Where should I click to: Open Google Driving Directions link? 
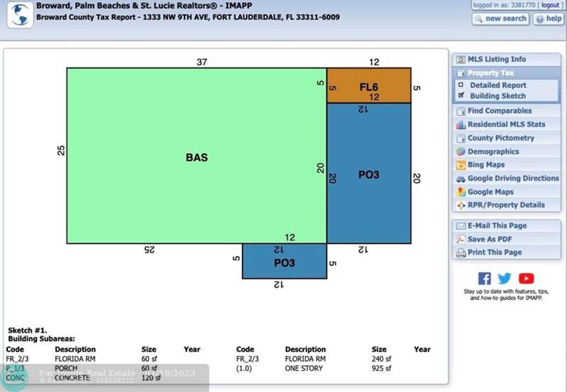(513, 178)
